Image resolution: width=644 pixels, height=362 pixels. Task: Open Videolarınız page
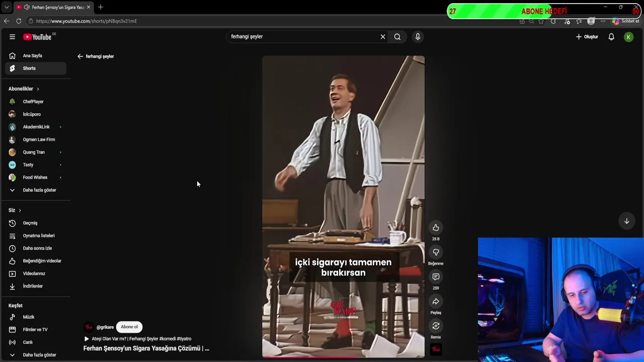[x=35, y=274]
